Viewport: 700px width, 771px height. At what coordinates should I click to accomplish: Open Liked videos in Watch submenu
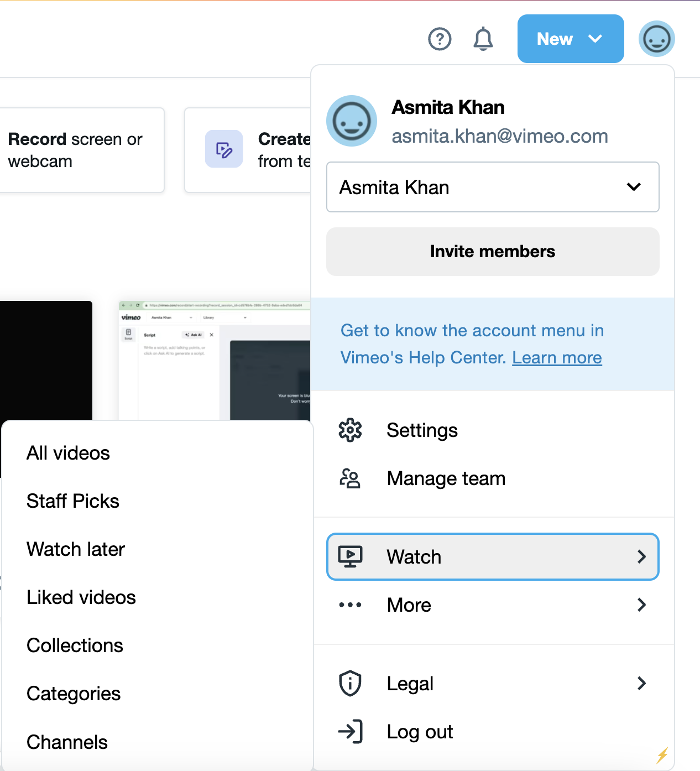(81, 597)
